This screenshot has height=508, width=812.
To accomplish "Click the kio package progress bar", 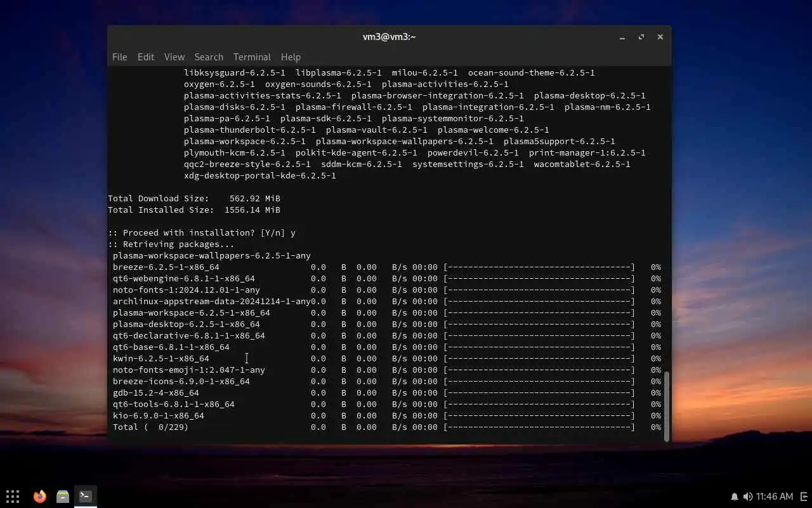I will click(x=539, y=415).
